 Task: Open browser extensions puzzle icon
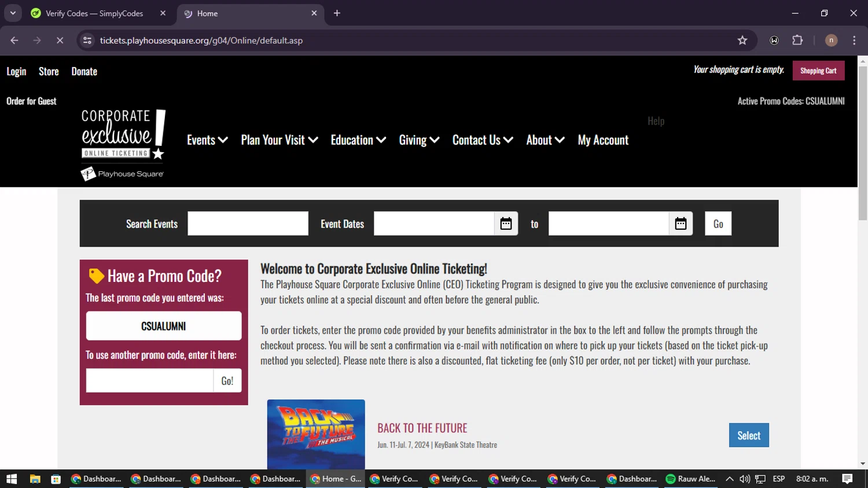(797, 41)
